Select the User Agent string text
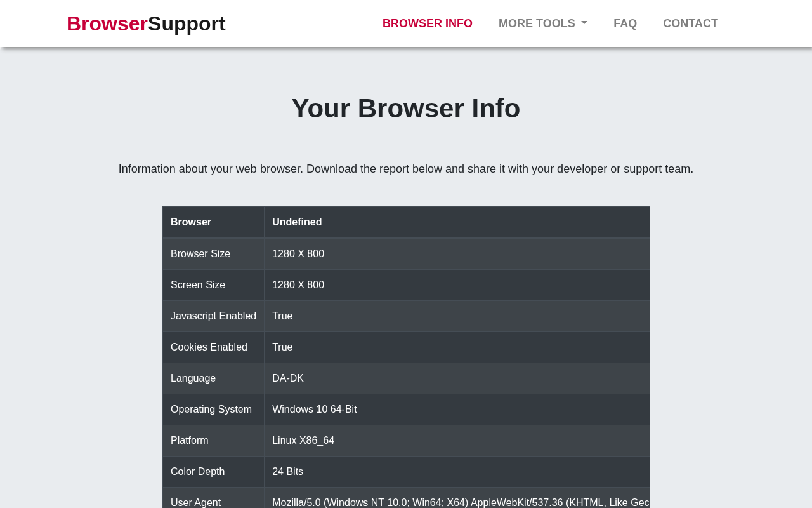Screen dimensions: 812x508 [x=461, y=502]
